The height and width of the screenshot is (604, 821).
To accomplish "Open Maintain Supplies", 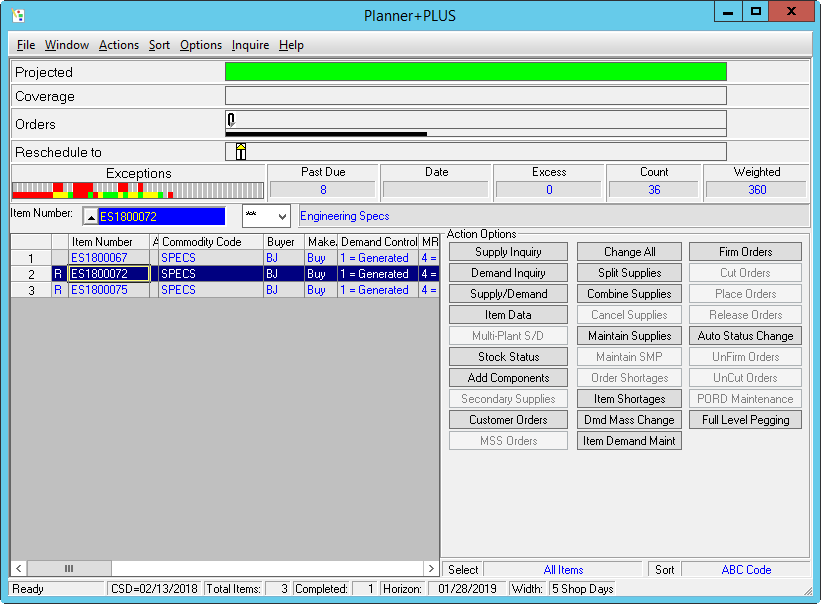I will [x=629, y=335].
